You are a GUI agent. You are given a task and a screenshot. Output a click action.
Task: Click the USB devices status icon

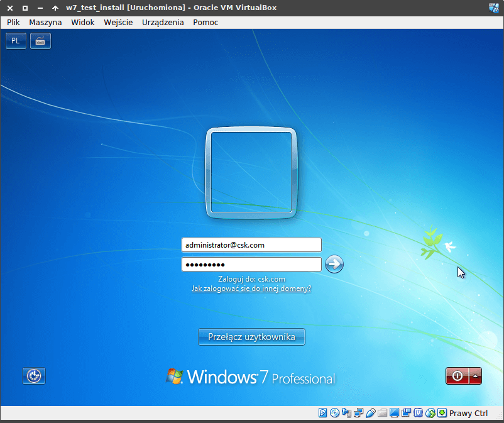coord(371,413)
